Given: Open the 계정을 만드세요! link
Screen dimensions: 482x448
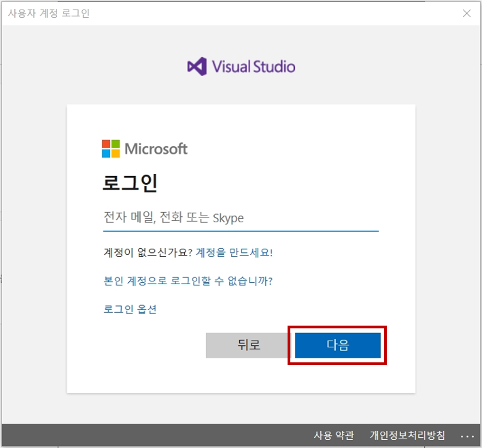Looking at the screenshot, I should (235, 252).
